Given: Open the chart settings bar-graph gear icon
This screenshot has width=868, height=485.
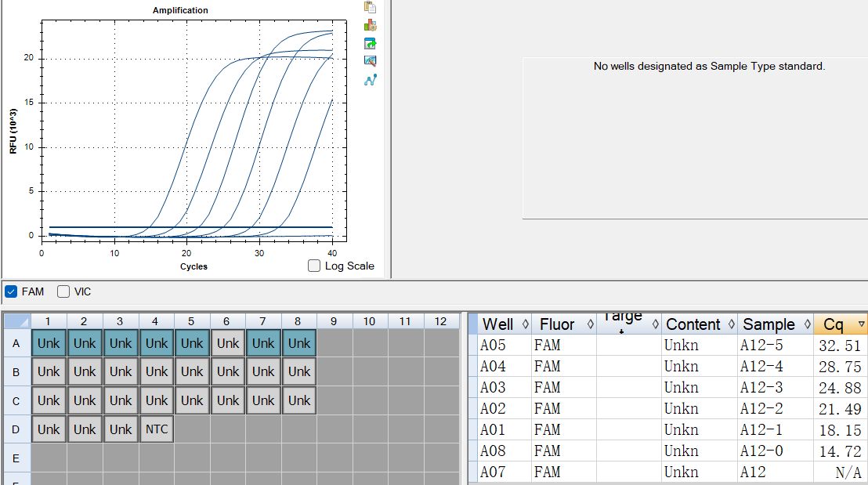Looking at the screenshot, I should (x=370, y=25).
